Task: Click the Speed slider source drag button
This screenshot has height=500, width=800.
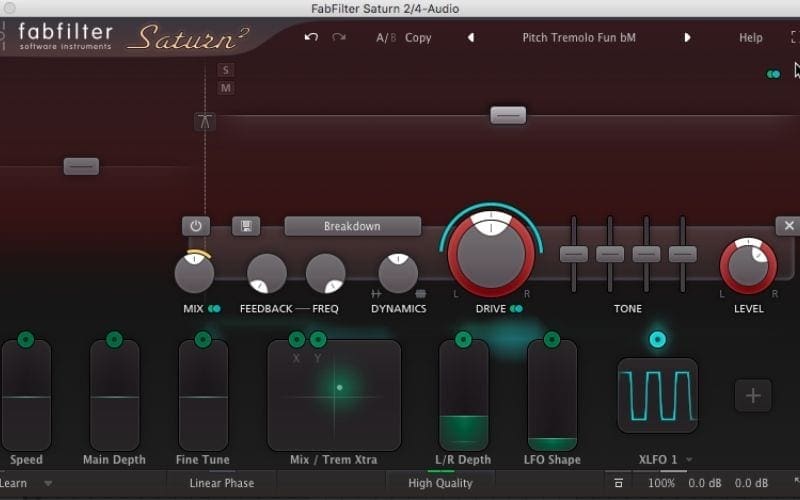Action: click(x=26, y=339)
